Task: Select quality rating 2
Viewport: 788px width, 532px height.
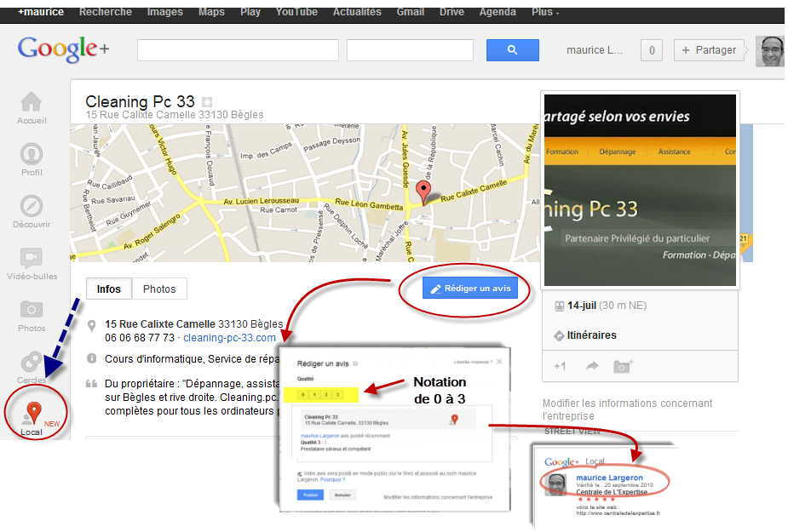Action: (326, 395)
